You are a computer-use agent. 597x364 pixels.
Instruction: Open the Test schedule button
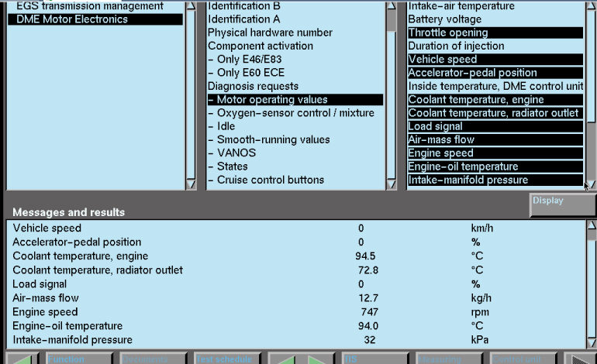pos(228,359)
